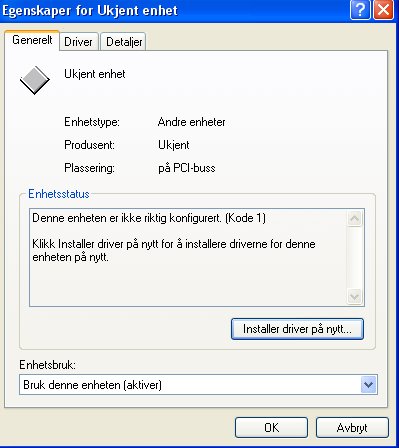Click the unknown device diamond icon
The image size is (399, 448).
point(35,80)
